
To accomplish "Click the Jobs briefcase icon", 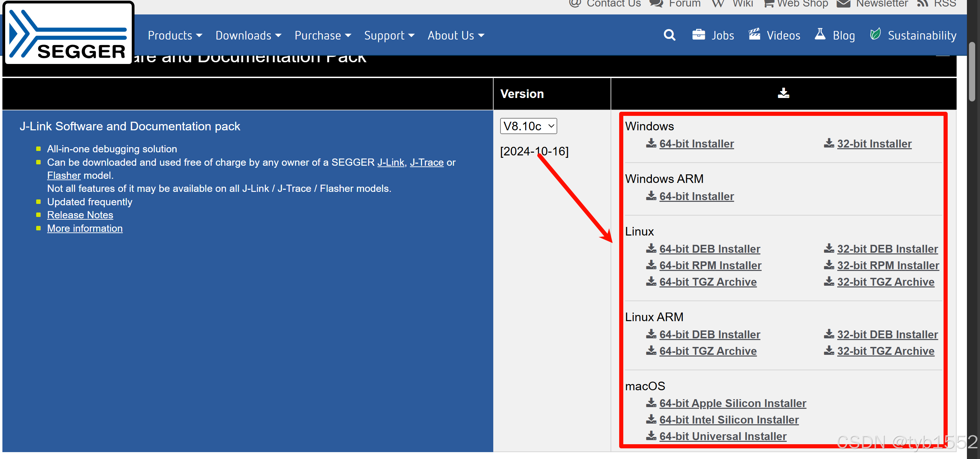I will point(699,35).
